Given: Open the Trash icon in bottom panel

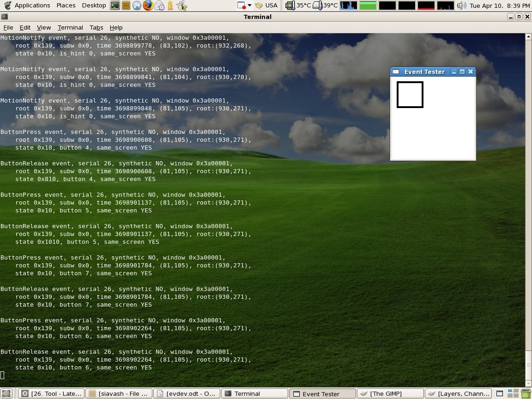Looking at the screenshot, I should point(526,393).
